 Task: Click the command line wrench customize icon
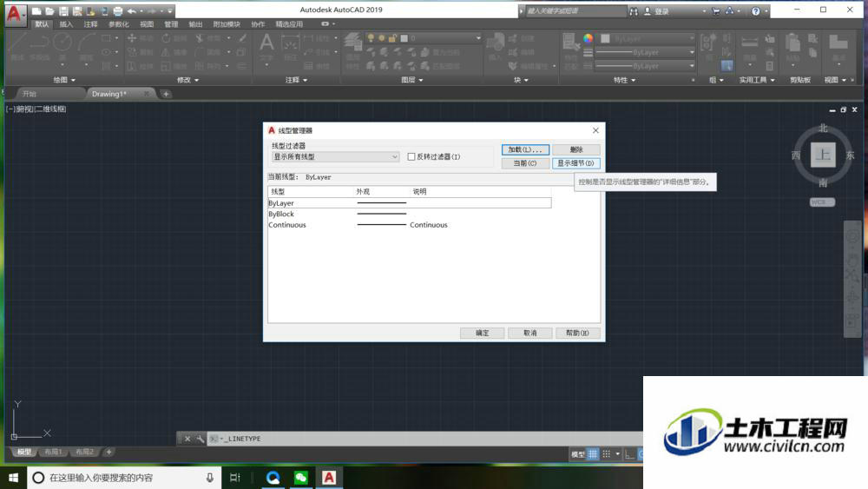point(200,439)
